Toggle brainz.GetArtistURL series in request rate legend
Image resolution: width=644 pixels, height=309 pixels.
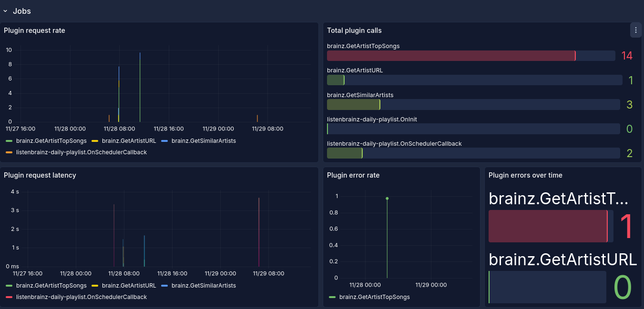(129, 141)
